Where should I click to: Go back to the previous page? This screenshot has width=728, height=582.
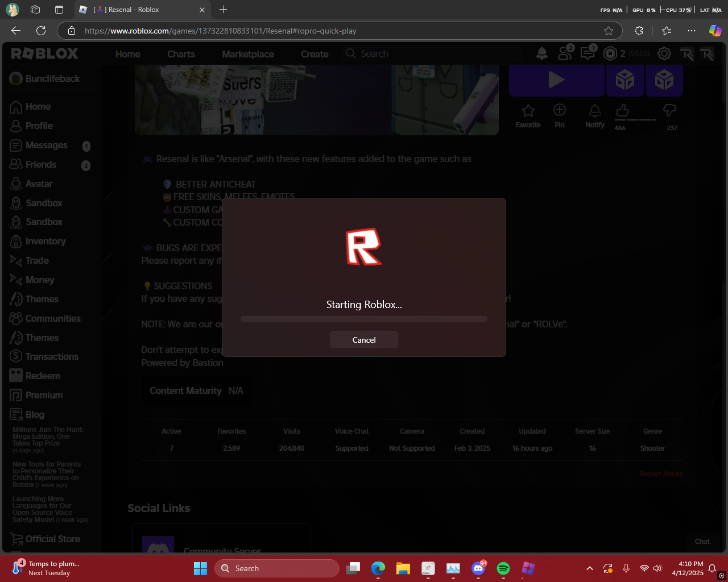click(x=16, y=31)
